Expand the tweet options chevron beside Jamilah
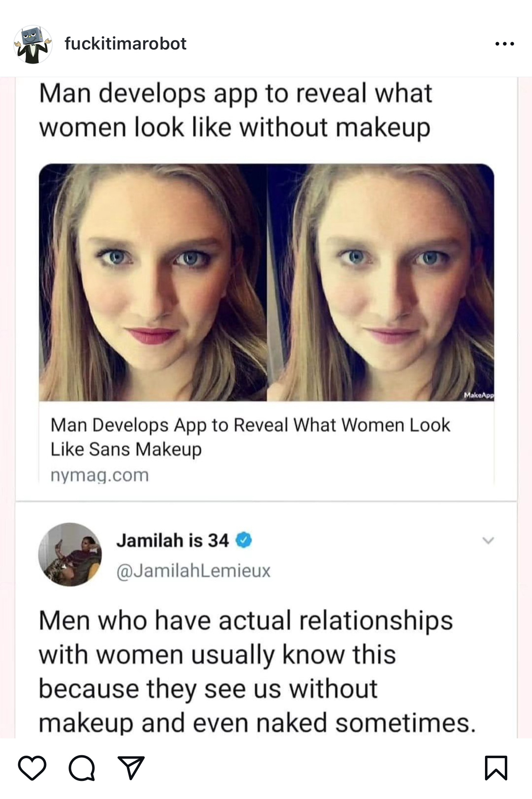This screenshot has height=799, width=532. click(488, 541)
